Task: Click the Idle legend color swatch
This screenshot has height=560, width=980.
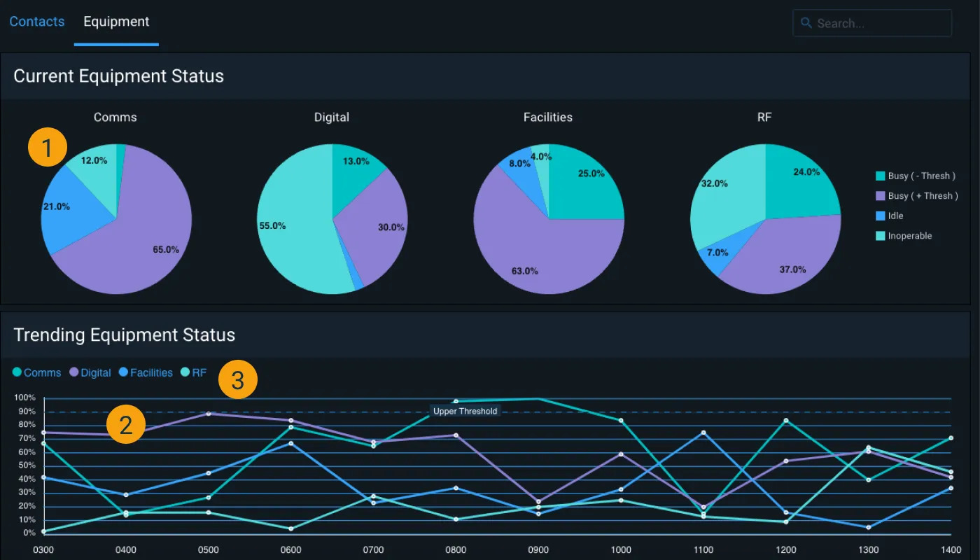Action: tap(881, 216)
